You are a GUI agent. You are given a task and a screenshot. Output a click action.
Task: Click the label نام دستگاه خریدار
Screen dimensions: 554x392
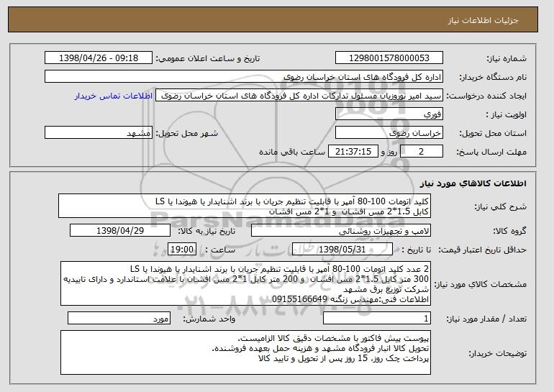[x=493, y=77]
